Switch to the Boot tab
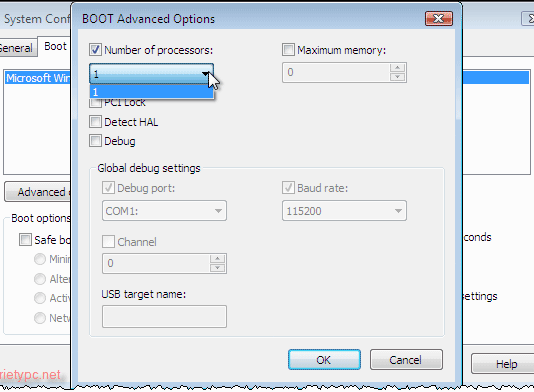Image resolution: width=534 pixels, height=392 pixels. (x=54, y=46)
